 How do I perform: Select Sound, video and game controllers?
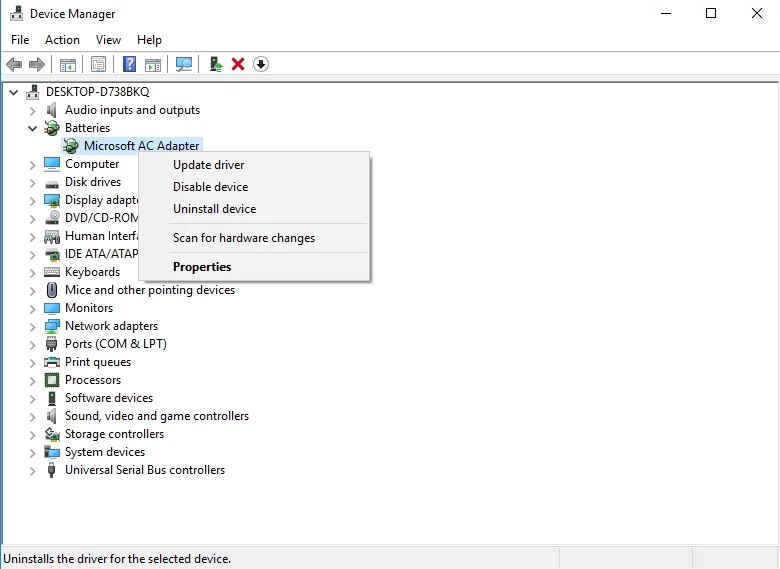[156, 416]
